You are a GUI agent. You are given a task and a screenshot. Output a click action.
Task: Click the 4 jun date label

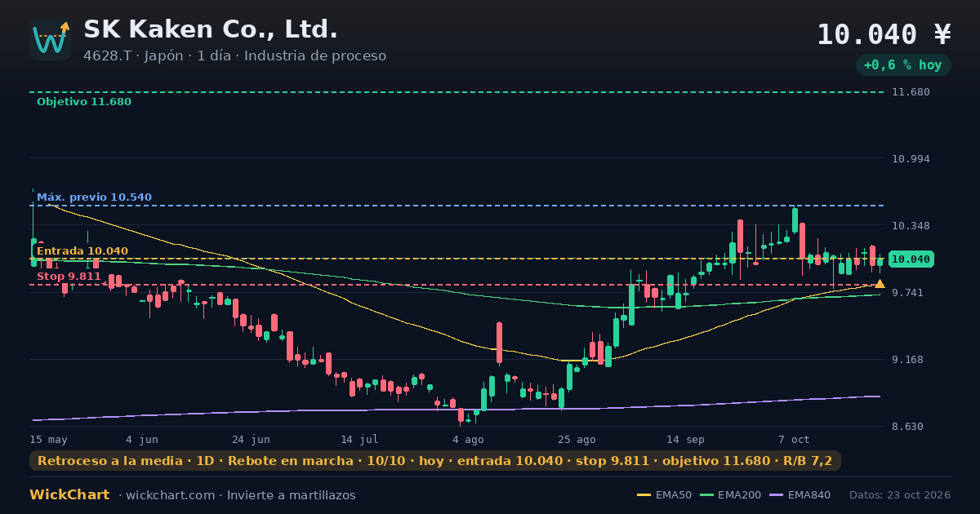[142, 440]
